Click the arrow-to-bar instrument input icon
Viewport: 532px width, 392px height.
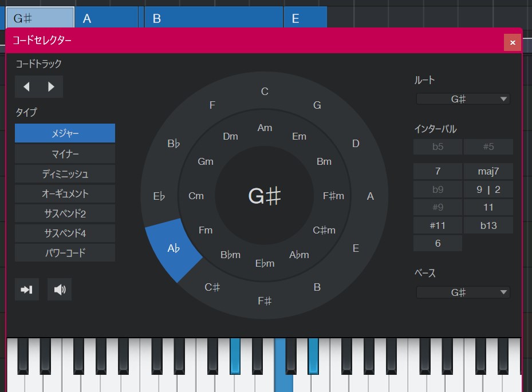[x=27, y=290]
